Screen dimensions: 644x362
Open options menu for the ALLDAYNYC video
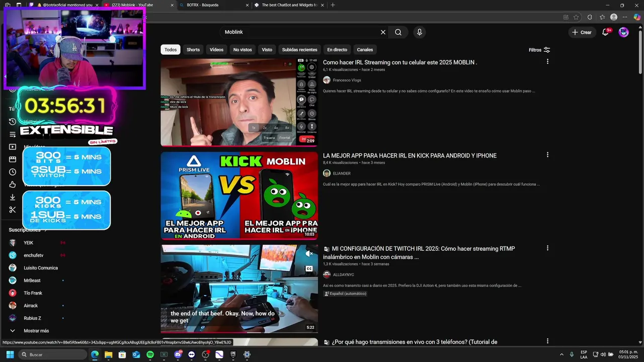click(547, 248)
